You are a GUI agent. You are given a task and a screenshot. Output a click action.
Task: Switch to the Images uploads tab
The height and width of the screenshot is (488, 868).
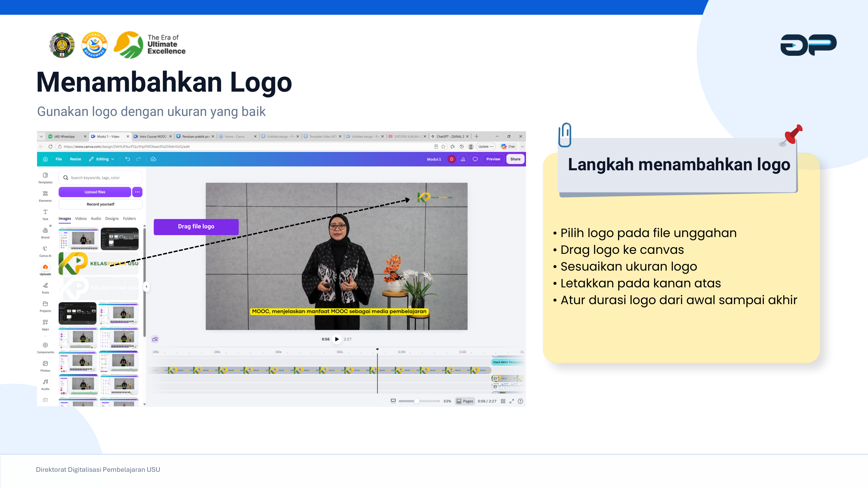[x=65, y=219]
